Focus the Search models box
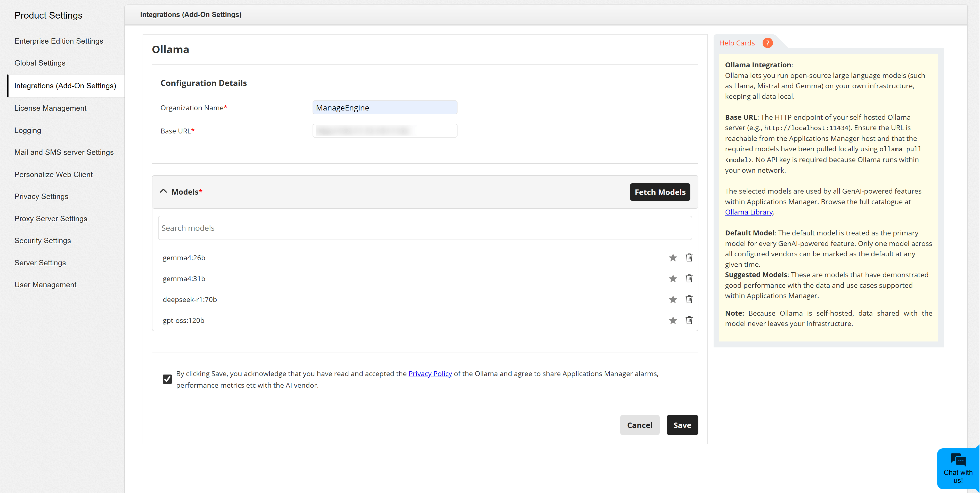The height and width of the screenshot is (493, 980). point(424,228)
